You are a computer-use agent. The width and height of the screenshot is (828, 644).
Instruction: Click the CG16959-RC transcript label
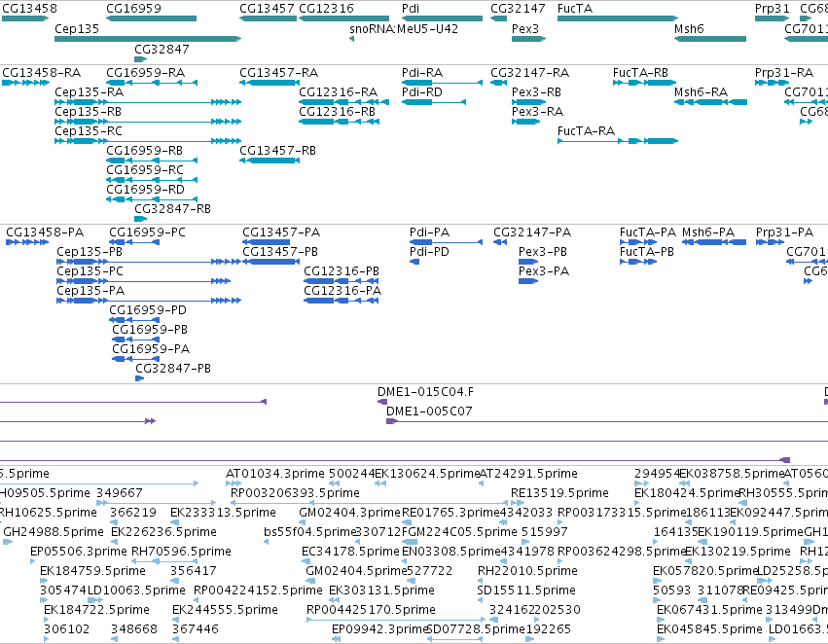pyautogui.click(x=145, y=170)
